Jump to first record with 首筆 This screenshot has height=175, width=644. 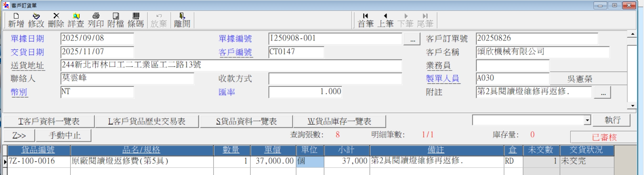pyautogui.click(x=366, y=20)
